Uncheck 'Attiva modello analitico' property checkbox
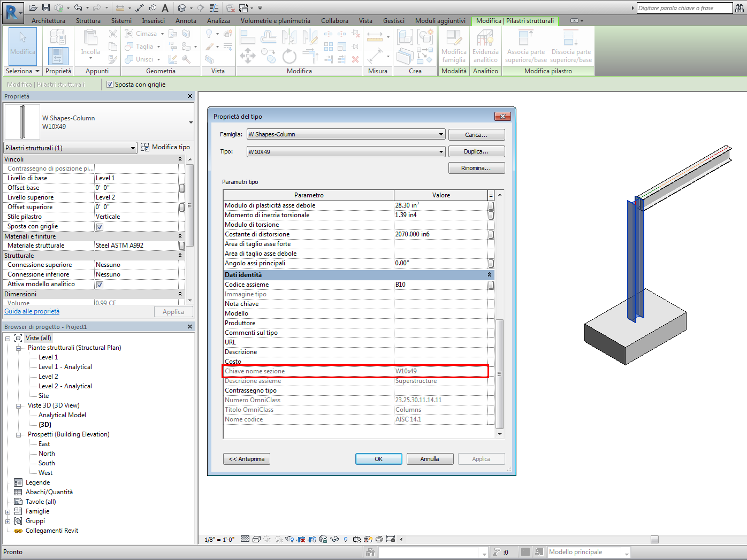 [100, 285]
